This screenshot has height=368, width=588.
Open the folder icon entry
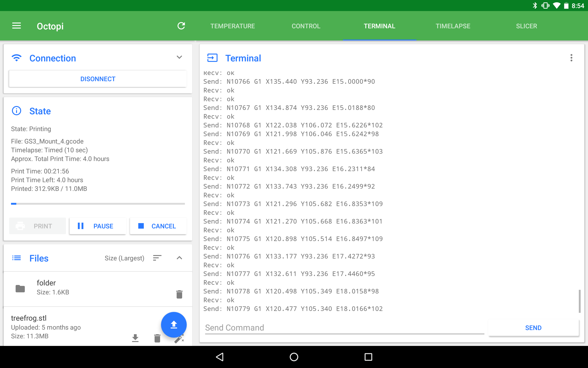[20, 289]
